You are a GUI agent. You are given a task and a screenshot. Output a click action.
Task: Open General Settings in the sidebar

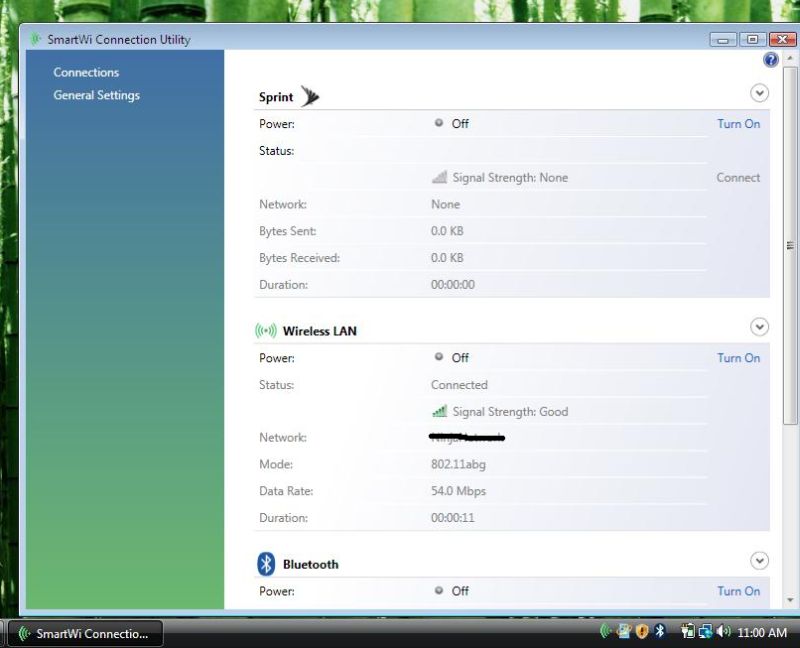pos(96,95)
